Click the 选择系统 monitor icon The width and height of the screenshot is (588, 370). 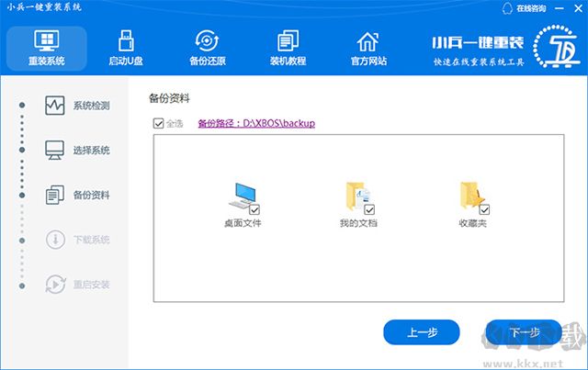pyautogui.click(x=55, y=150)
